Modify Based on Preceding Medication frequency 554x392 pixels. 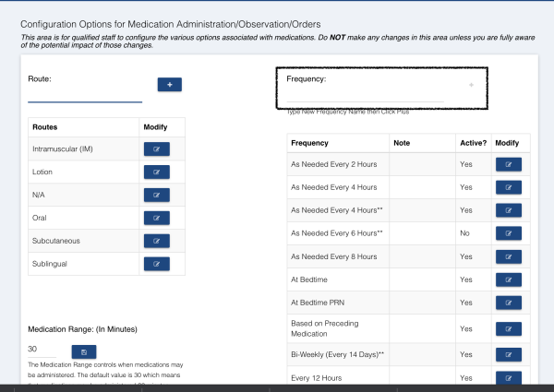508,328
